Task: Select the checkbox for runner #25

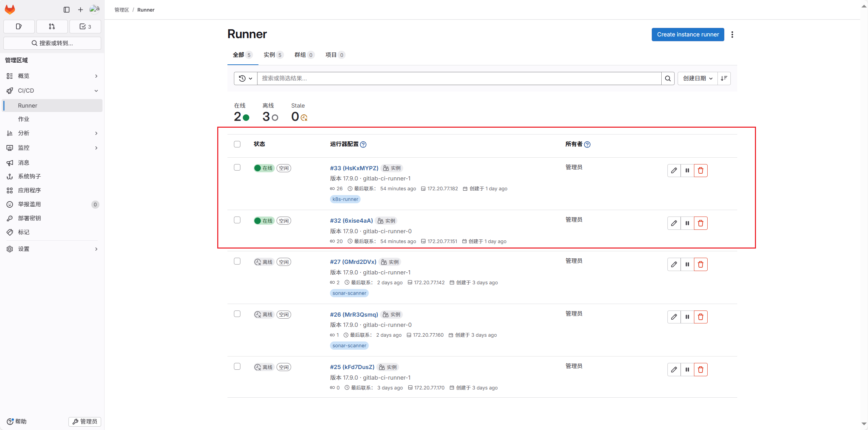Action: (237, 366)
